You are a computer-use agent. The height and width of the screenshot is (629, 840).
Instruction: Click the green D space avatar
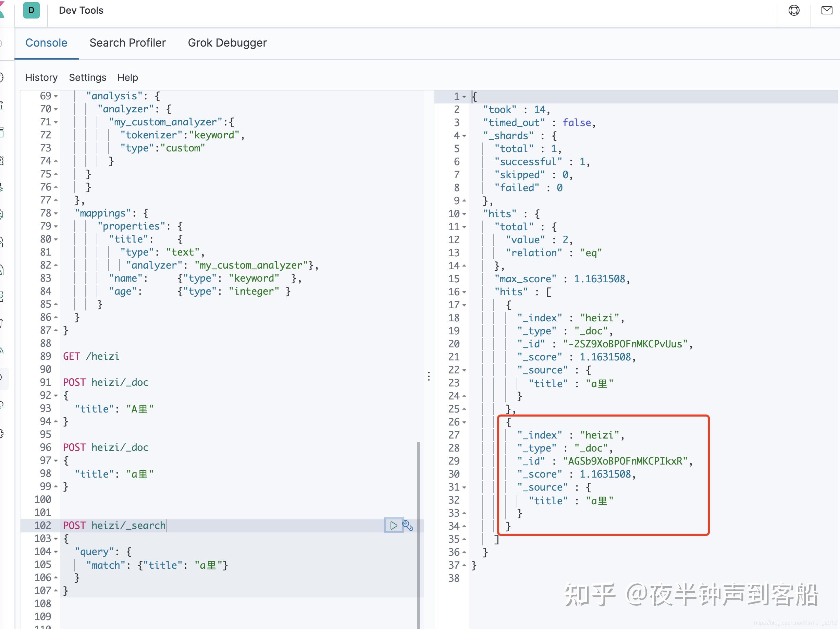pos(31,10)
